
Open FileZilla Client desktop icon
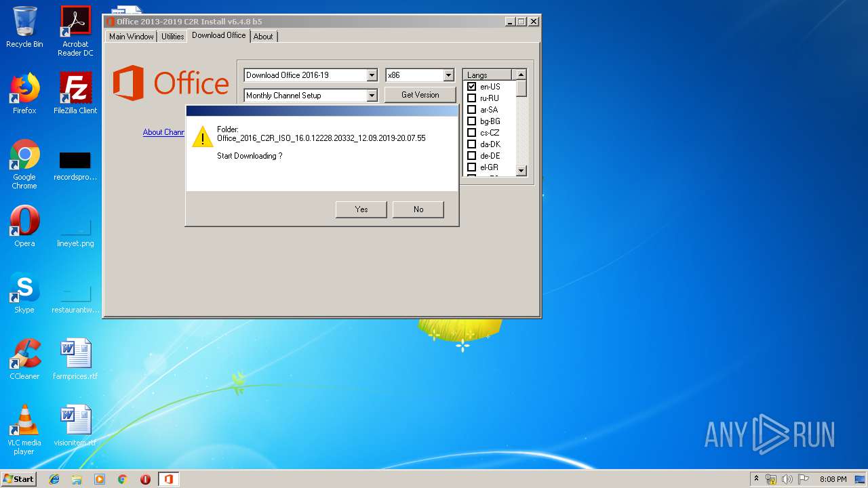75,94
